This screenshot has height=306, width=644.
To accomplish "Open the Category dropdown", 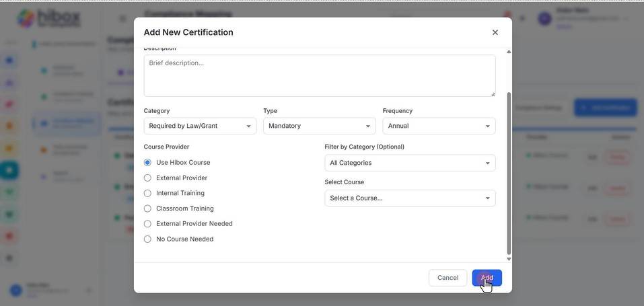I will (x=200, y=126).
